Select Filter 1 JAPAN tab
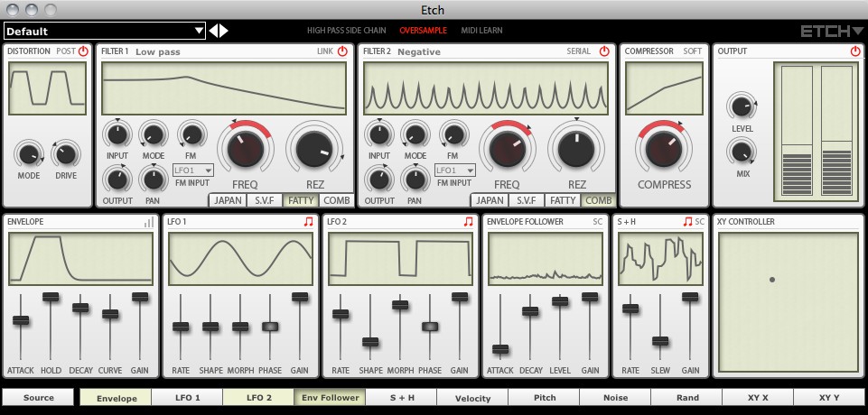The width and height of the screenshot is (868, 415). (229, 200)
